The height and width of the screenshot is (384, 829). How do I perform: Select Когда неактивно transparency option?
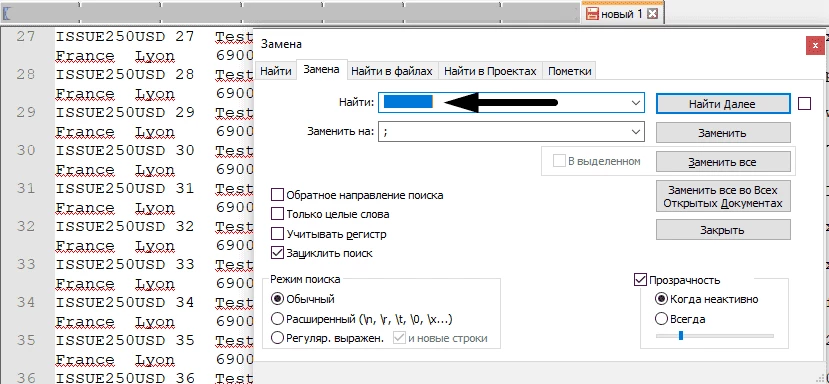coord(661,299)
